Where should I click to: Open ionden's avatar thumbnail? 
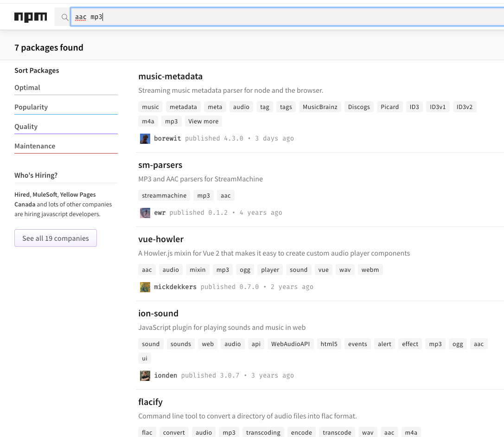click(145, 376)
